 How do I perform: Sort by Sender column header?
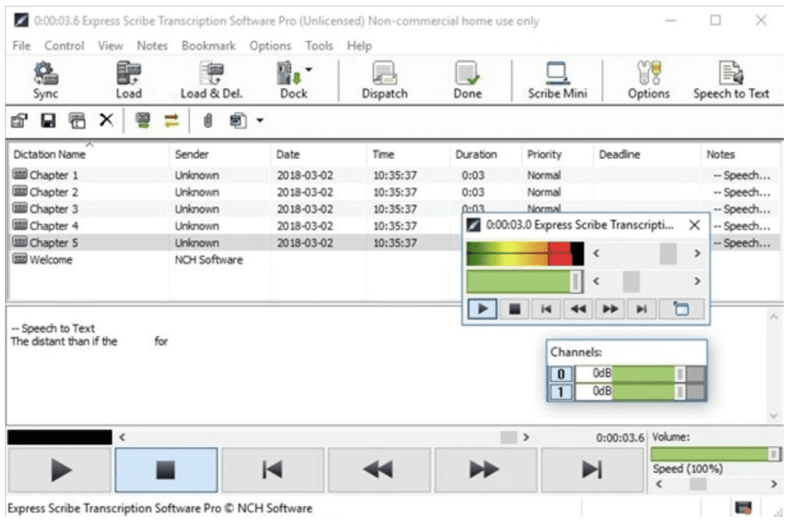point(220,154)
